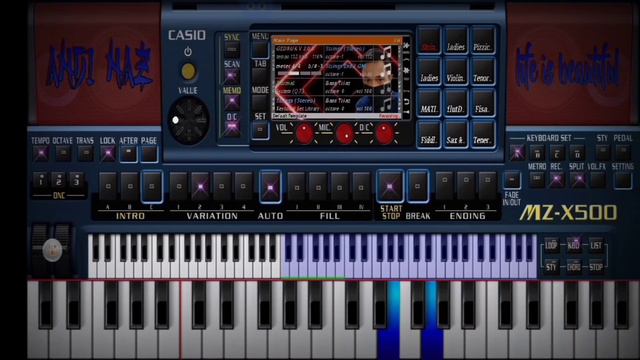Select the Sax tone pad
This screenshot has height=360, width=640.
pos(456,135)
